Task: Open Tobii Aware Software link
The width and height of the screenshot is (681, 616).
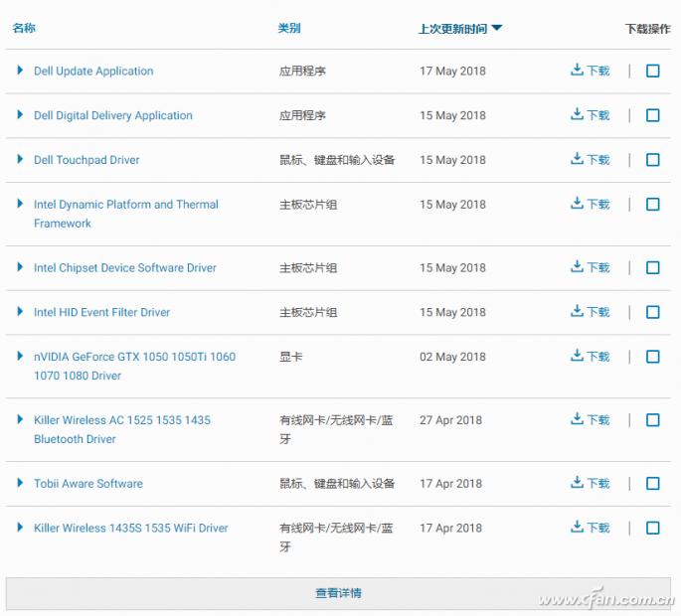Action: pyautogui.click(x=88, y=484)
